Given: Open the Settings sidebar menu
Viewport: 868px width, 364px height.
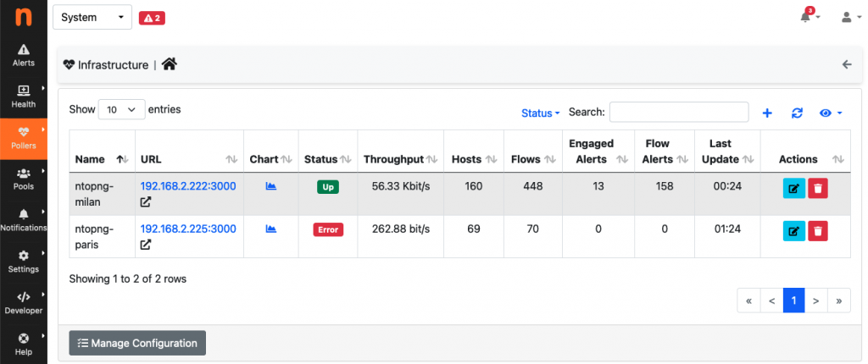Looking at the screenshot, I should 23,262.
